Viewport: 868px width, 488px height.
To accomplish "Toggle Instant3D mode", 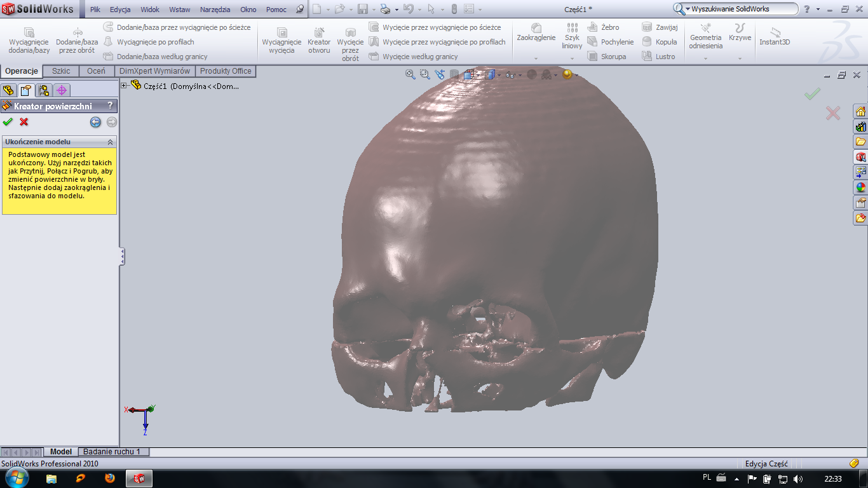I will [775, 36].
